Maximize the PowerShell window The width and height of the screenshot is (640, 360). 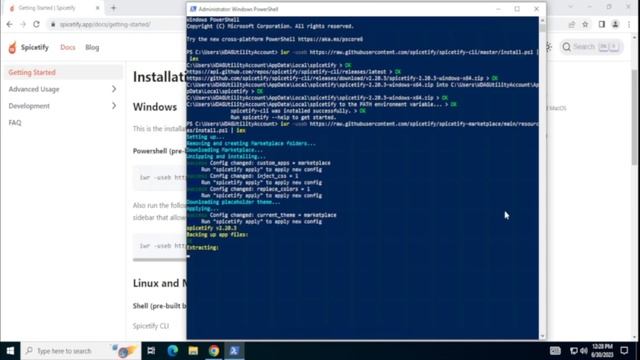tap(517, 9)
